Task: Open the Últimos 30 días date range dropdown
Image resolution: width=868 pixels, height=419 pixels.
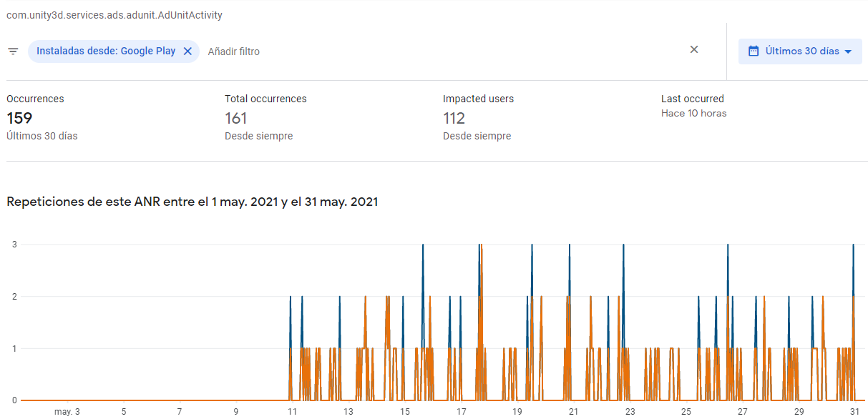Action: coord(800,51)
